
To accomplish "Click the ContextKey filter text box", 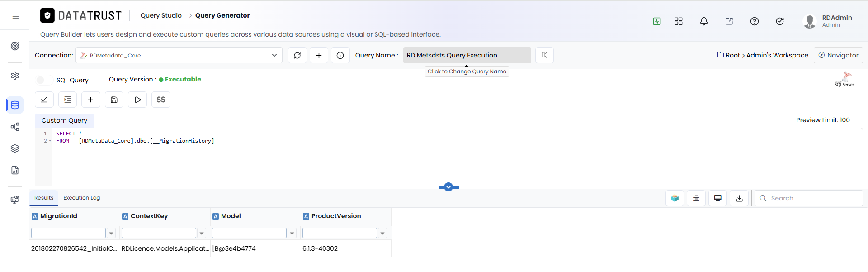I will [x=159, y=233].
